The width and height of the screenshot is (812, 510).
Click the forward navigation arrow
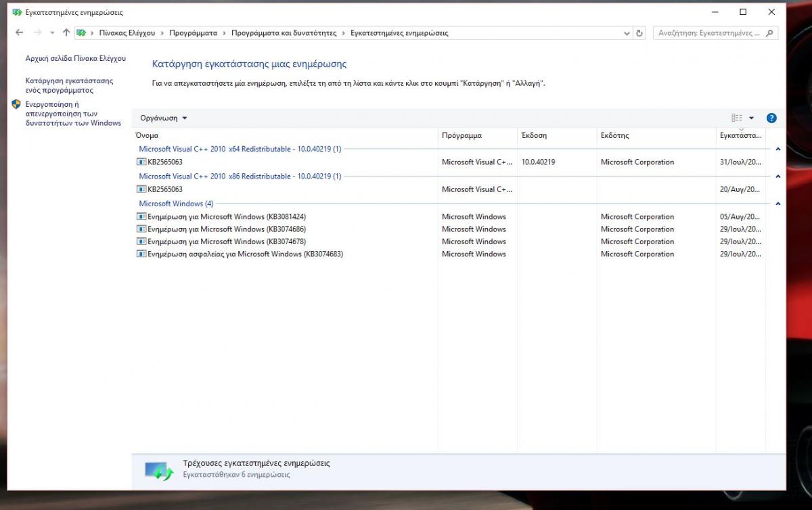pos(38,32)
